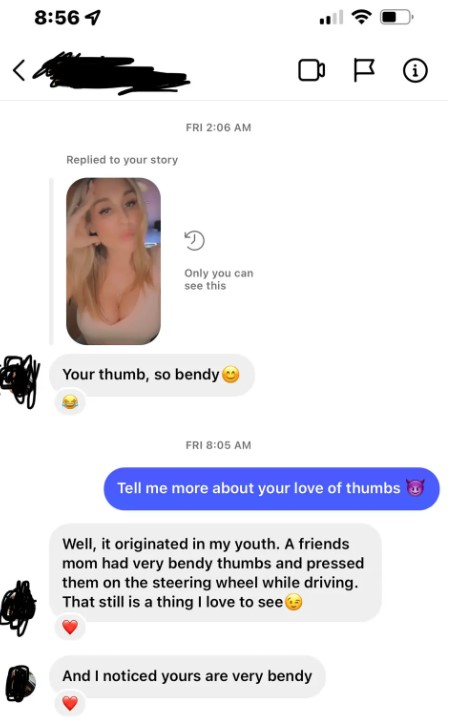
Task: Tap the expired story clock icon
Action: [x=194, y=240]
